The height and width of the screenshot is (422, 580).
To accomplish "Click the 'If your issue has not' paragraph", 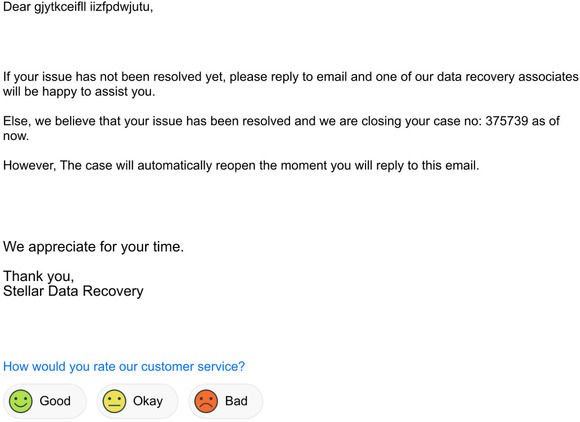I will click(291, 84).
